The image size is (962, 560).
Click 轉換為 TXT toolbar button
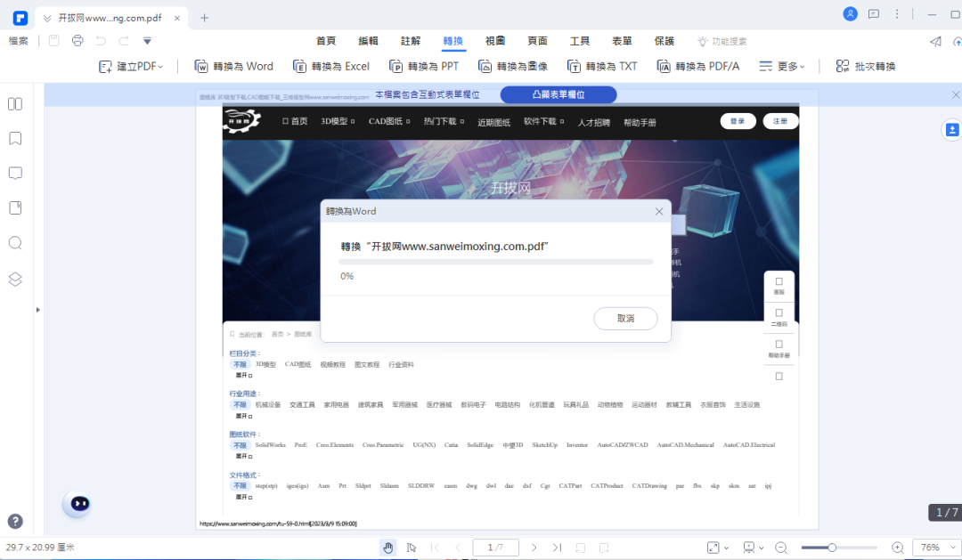pyautogui.click(x=602, y=66)
